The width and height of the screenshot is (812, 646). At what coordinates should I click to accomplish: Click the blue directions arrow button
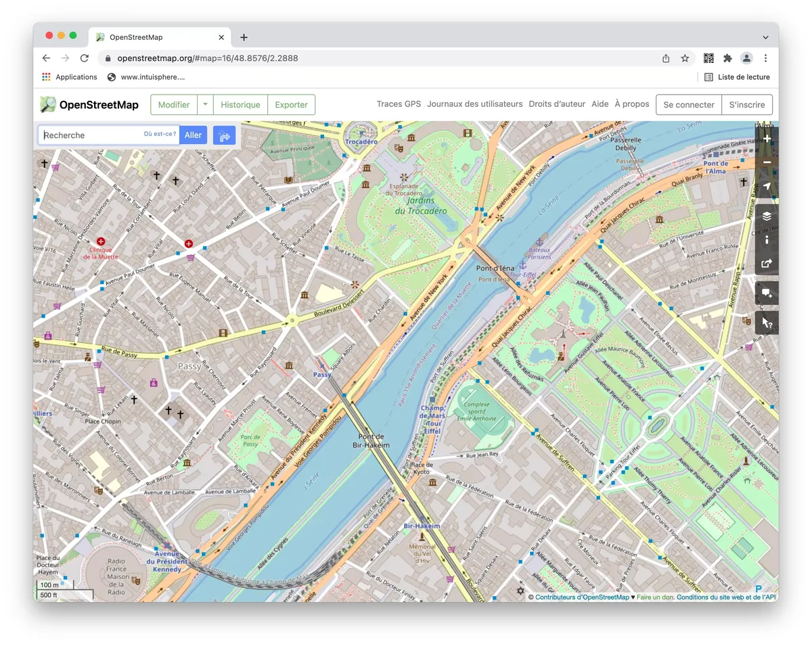point(224,135)
